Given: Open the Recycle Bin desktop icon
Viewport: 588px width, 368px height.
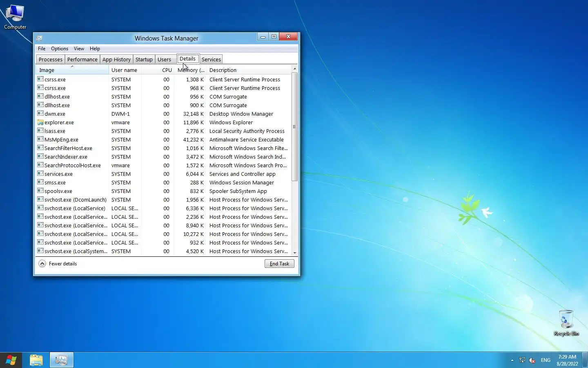Looking at the screenshot, I should [x=566, y=323].
